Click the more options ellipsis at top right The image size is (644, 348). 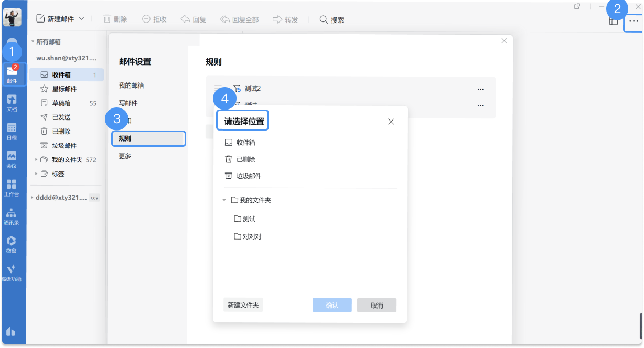(634, 21)
